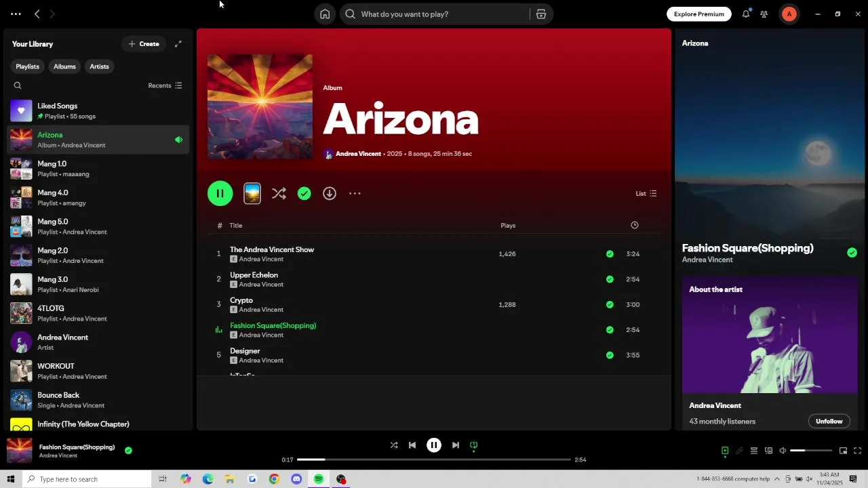
Task: Skip to previous track
Action: click(x=412, y=445)
